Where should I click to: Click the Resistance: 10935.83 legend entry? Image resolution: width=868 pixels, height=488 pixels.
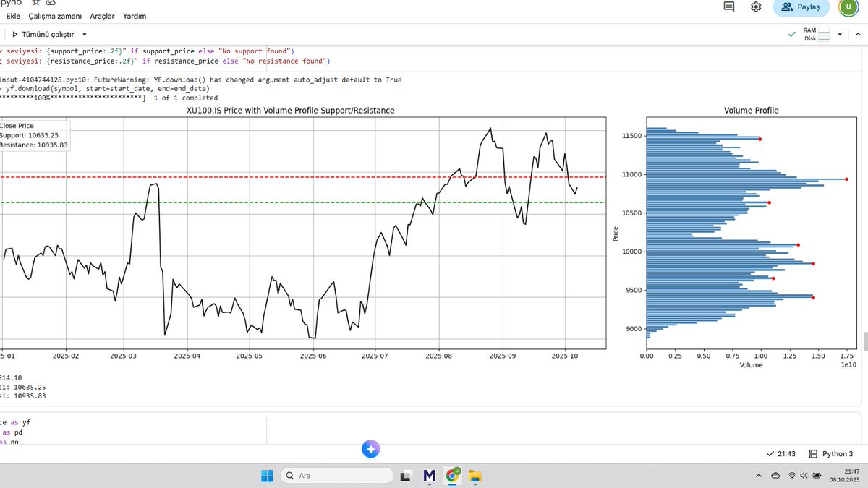(x=33, y=145)
